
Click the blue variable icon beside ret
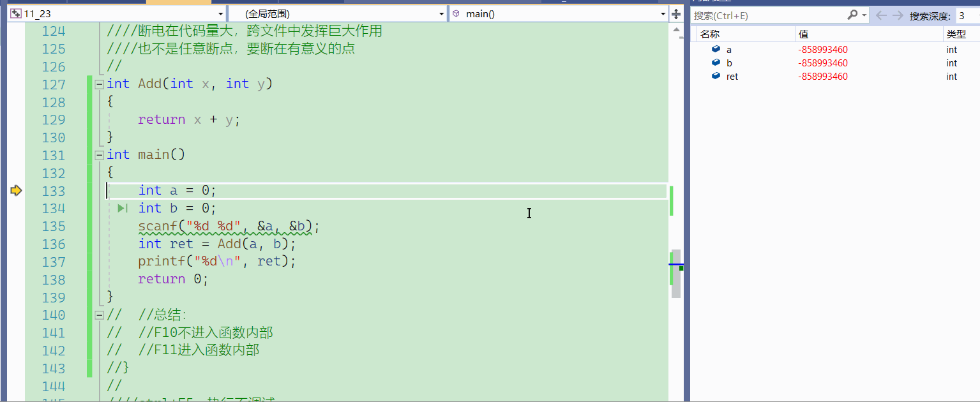pyautogui.click(x=716, y=76)
